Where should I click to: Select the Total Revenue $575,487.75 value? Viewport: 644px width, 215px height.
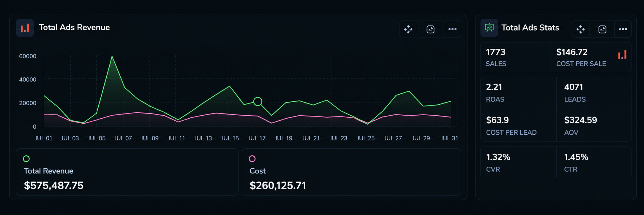(54, 185)
